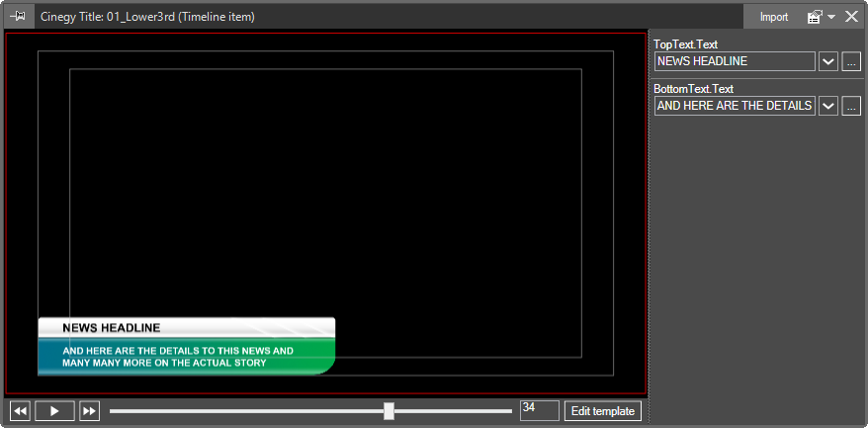The height and width of the screenshot is (428, 868).
Task: Click the rewind to start icon
Action: (20, 411)
